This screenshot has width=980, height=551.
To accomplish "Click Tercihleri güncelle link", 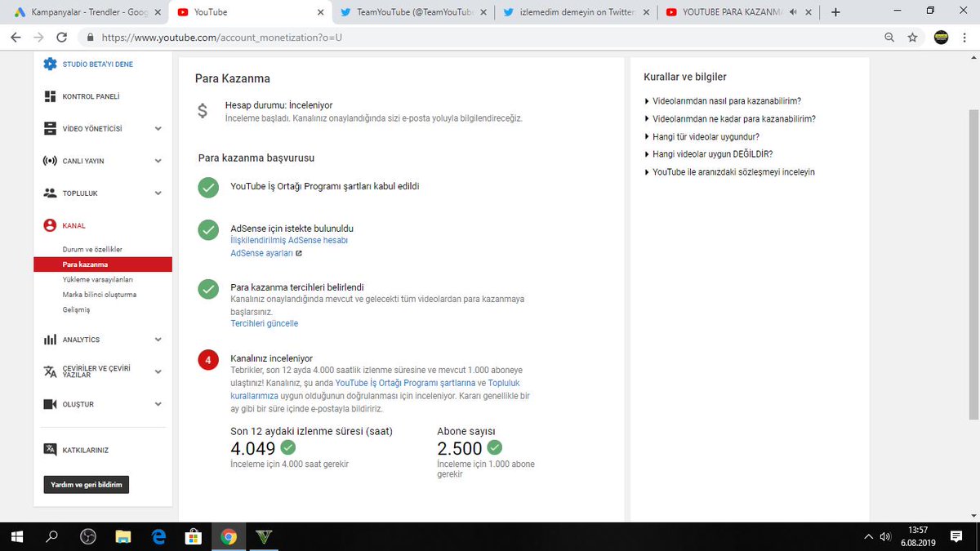I will click(265, 323).
